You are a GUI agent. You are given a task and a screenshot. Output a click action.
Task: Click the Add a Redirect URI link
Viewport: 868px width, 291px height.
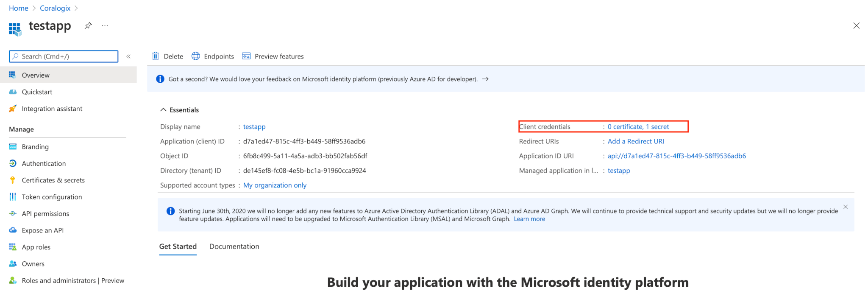(x=636, y=141)
